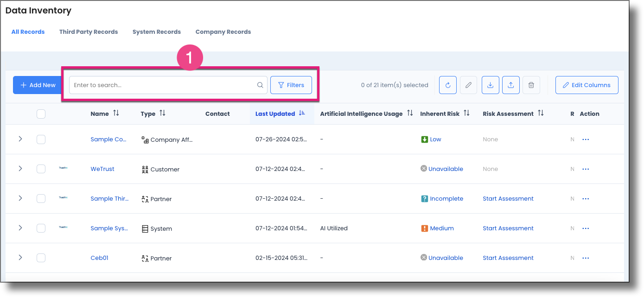Export records using the download icon
This screenshot has height=297, width=644.
pyautogui.click(x=490, y=85)
